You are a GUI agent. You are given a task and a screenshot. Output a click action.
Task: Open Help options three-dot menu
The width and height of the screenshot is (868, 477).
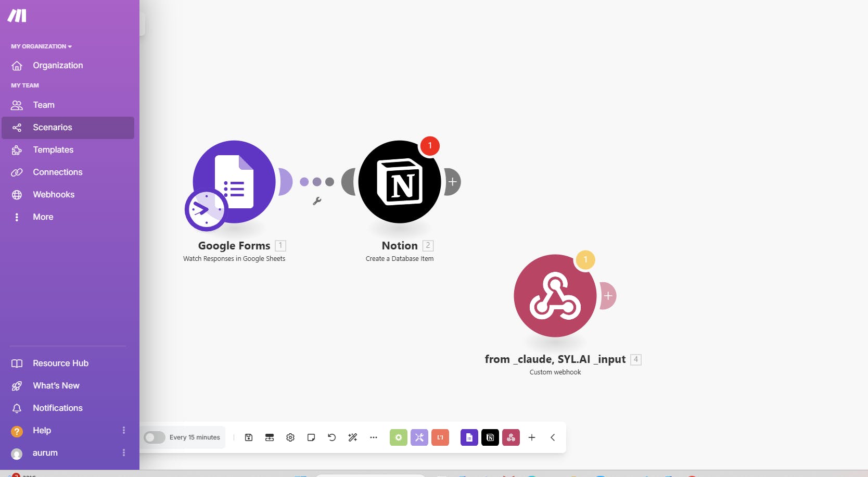point(124,430)
